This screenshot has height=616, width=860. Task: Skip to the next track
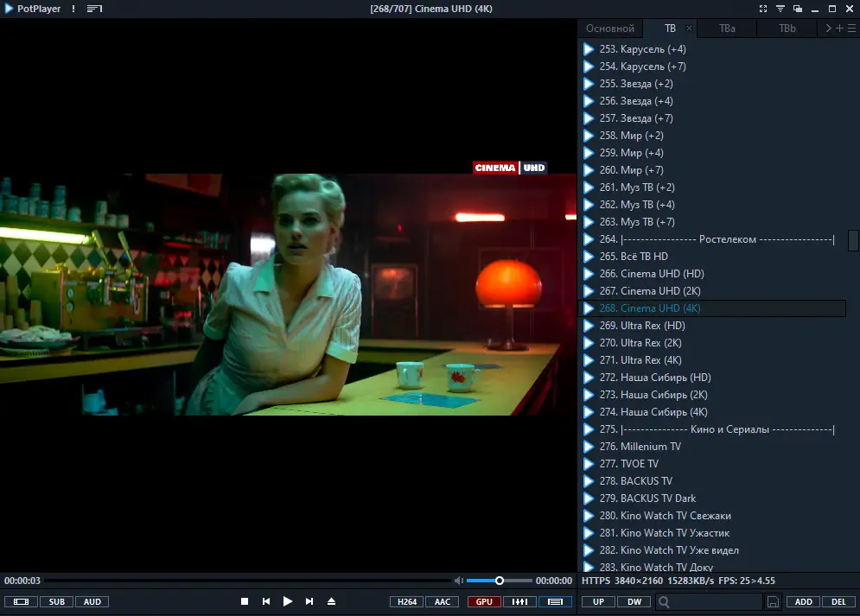(309, 601)
